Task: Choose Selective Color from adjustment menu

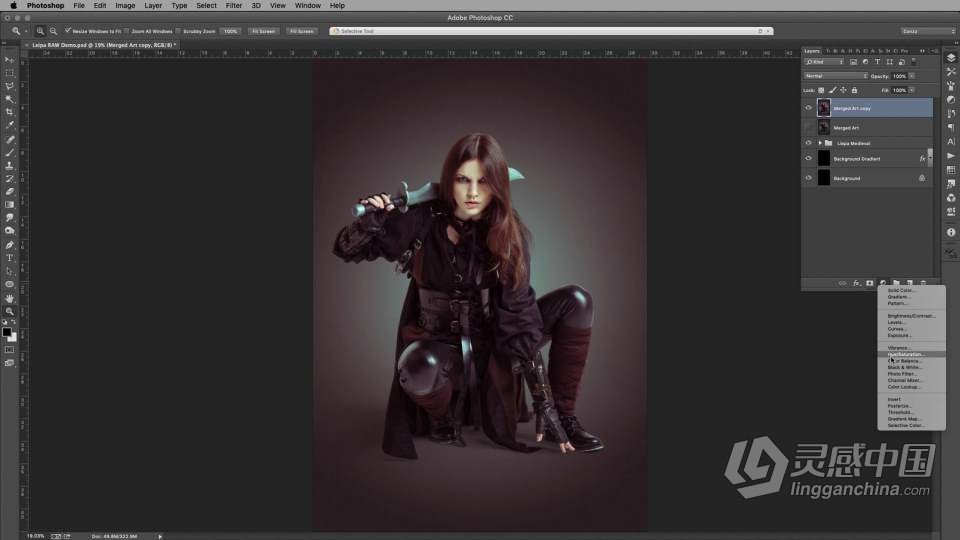Action: click(912, 426)
